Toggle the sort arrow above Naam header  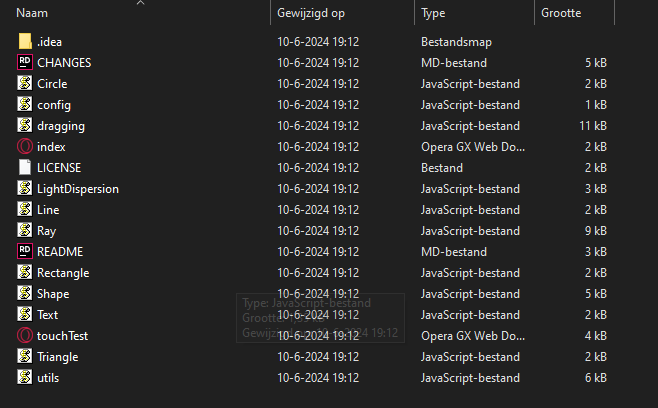140,3
